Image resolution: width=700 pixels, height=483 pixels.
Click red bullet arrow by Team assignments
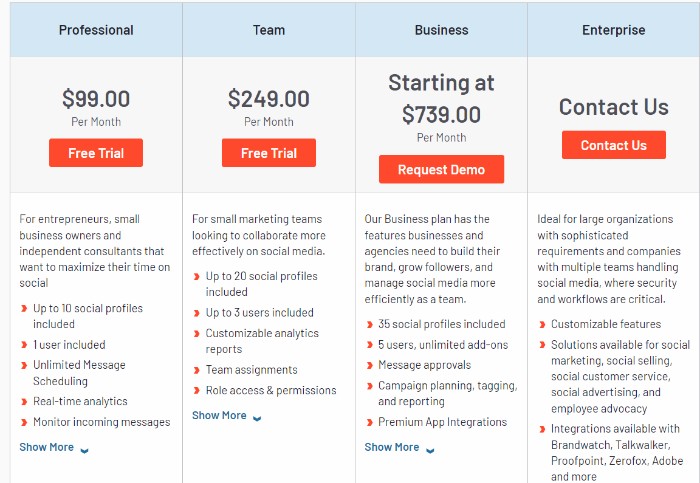coord(196,370)
